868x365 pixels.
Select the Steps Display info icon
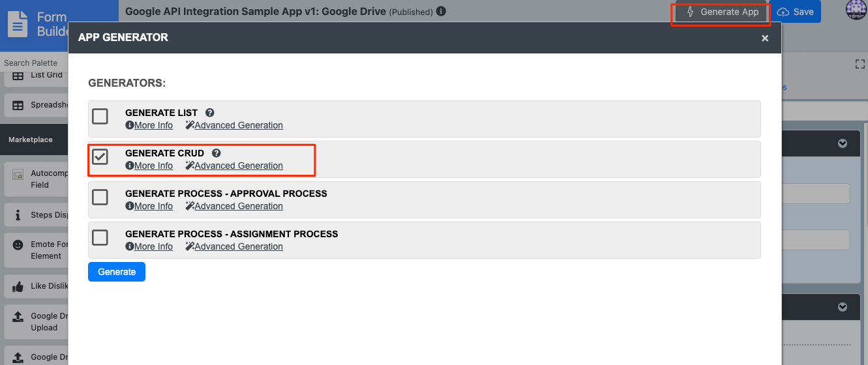18,215
